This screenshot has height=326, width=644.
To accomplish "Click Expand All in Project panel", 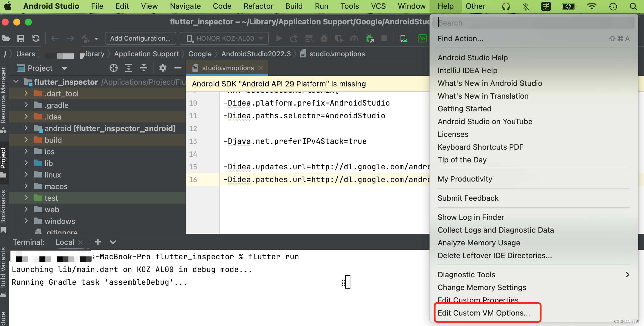I will 129,68.
